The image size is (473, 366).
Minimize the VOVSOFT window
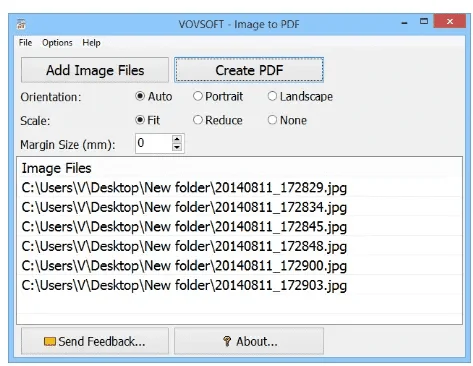click(404, 23)
